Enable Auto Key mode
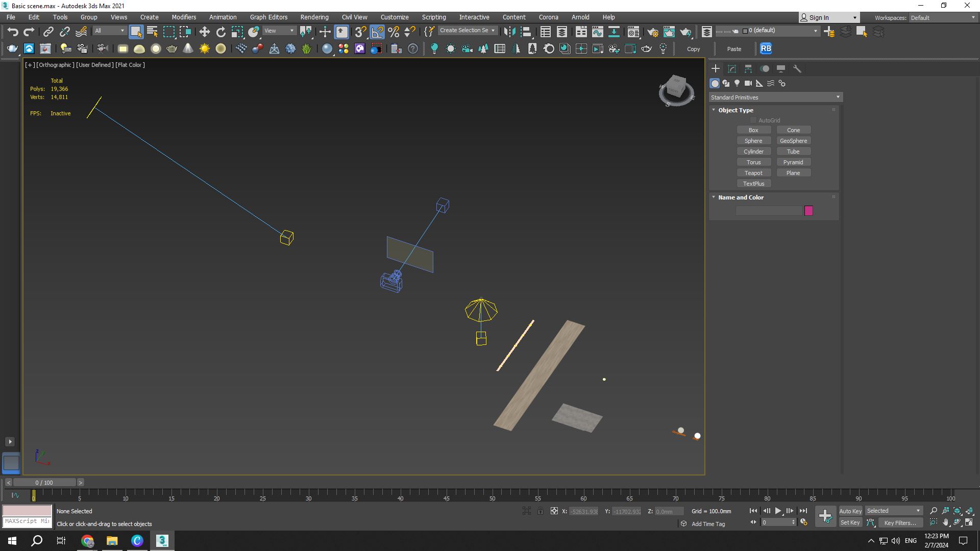The height and width of the screenshot is (551, 980). point(850,511)
